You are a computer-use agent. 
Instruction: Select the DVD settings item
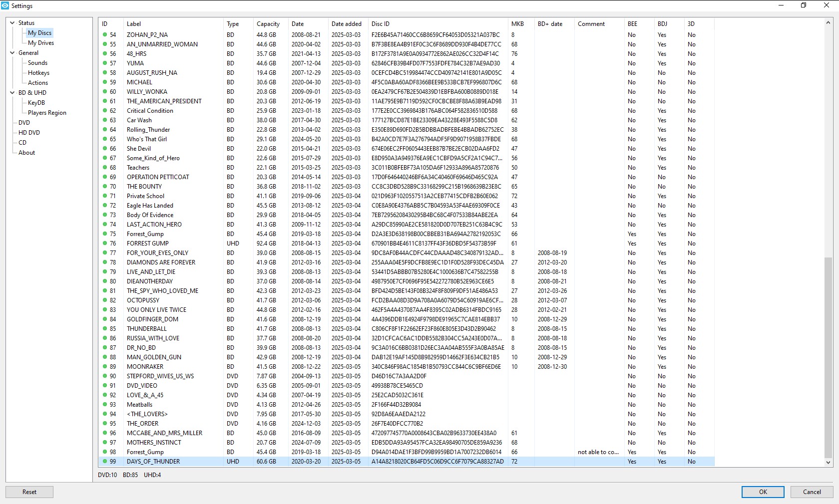[24, 123]
